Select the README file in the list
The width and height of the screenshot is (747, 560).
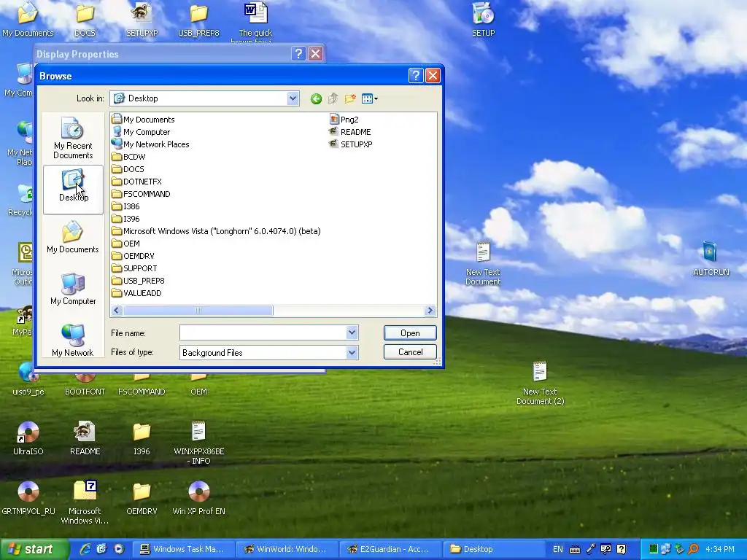[x=350, y=132]
